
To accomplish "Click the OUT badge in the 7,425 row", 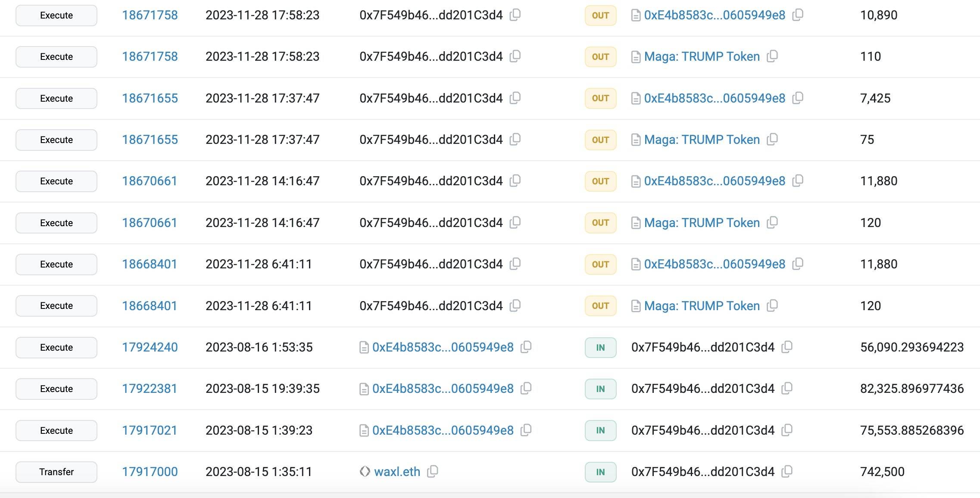I will [600, 98].
